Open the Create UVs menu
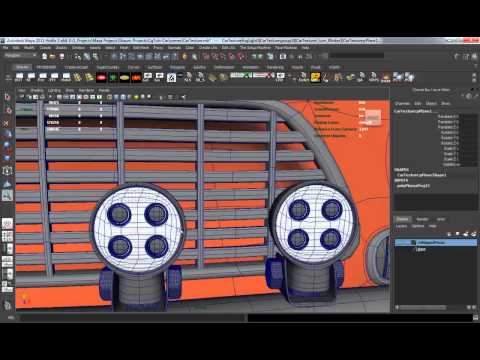This screenshot has width=480, height=360. point(208,48)
